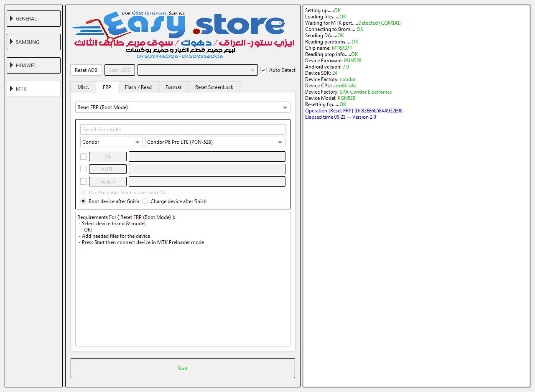The image size is (535, 392).
Task: Open the Condor P6 Pro LTE model dropdown
Action: tap(215, 142)
